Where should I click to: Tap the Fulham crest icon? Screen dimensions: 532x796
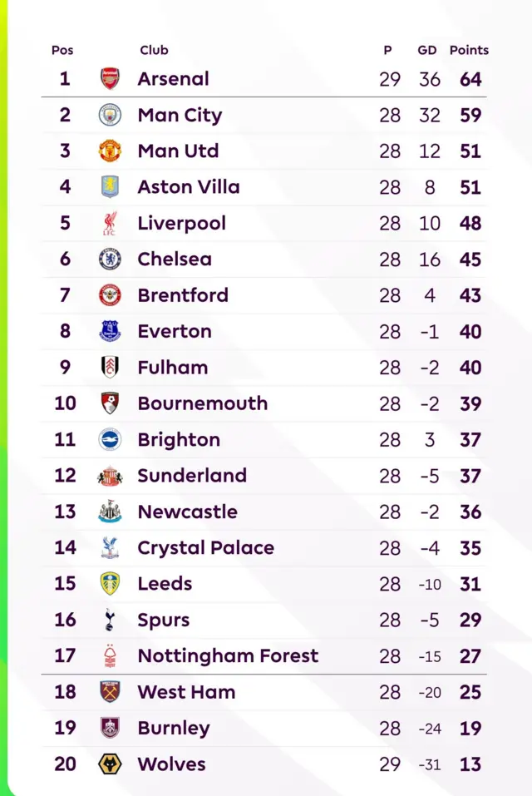click(110, 367)
